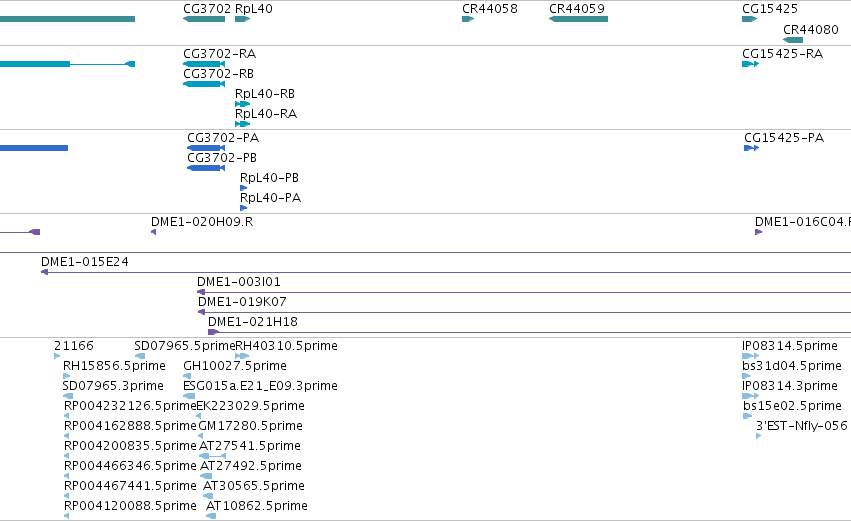Click EST bs15e02.5prime
This screenshot has height=521, width=851.
[748, 416]
